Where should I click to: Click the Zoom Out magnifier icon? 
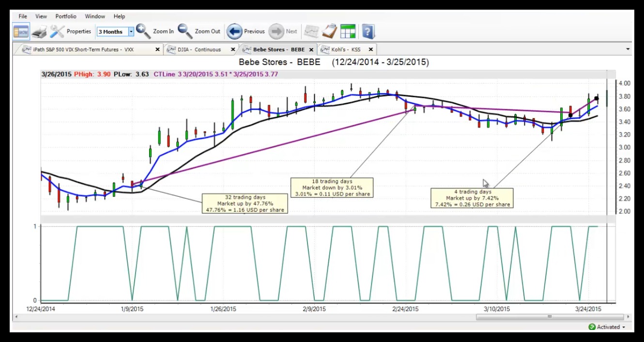coord(185,31)
